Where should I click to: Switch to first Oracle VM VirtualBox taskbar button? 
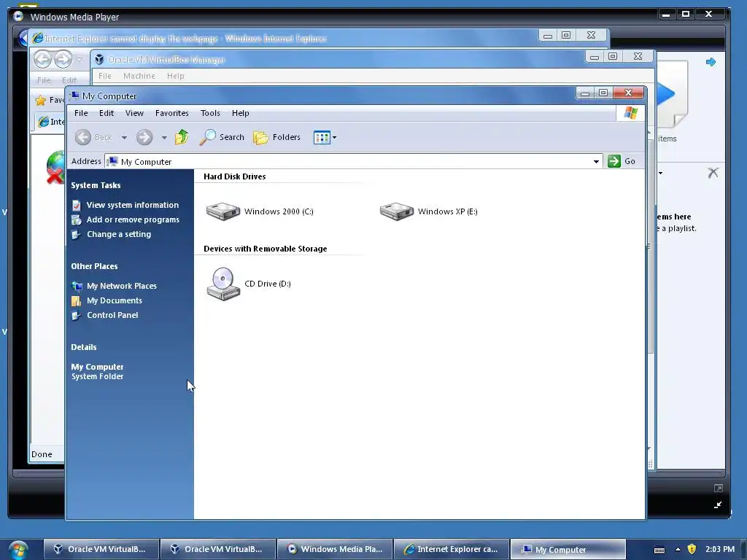101,549
